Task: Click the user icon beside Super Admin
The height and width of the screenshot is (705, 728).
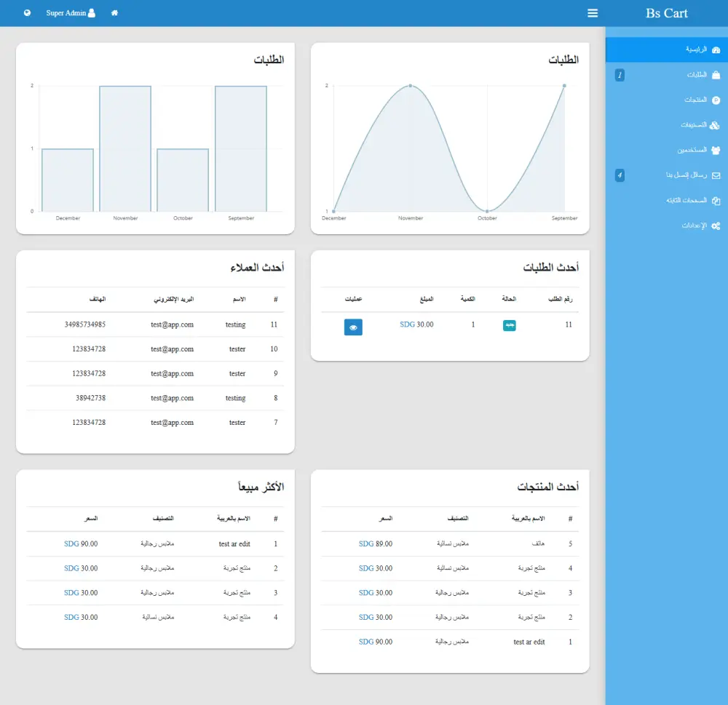Action: pyautogui.click(x=91, y=12)
